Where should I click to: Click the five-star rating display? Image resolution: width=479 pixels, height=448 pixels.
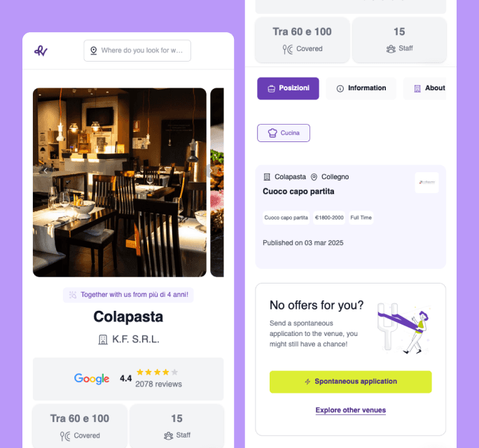[157, 372]
